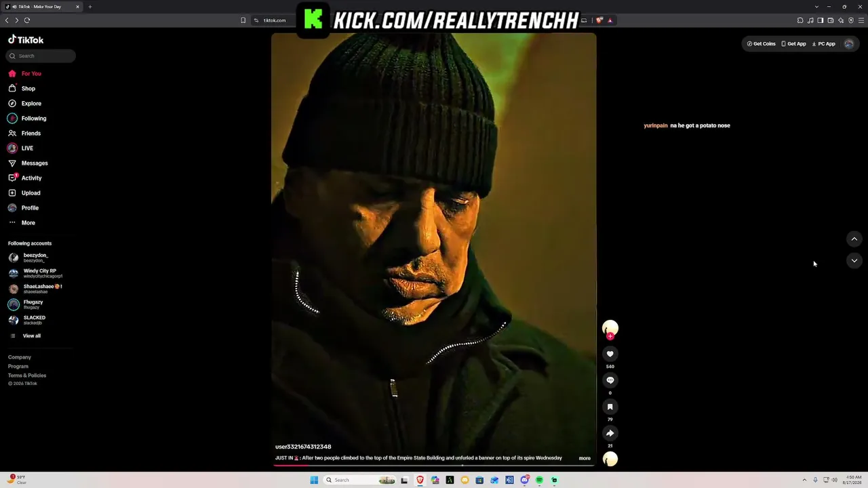Open user3321674312348 profile from video
The width and height of the screenshot is (868, 488).
pyautogui.click(x=303, y=447)
